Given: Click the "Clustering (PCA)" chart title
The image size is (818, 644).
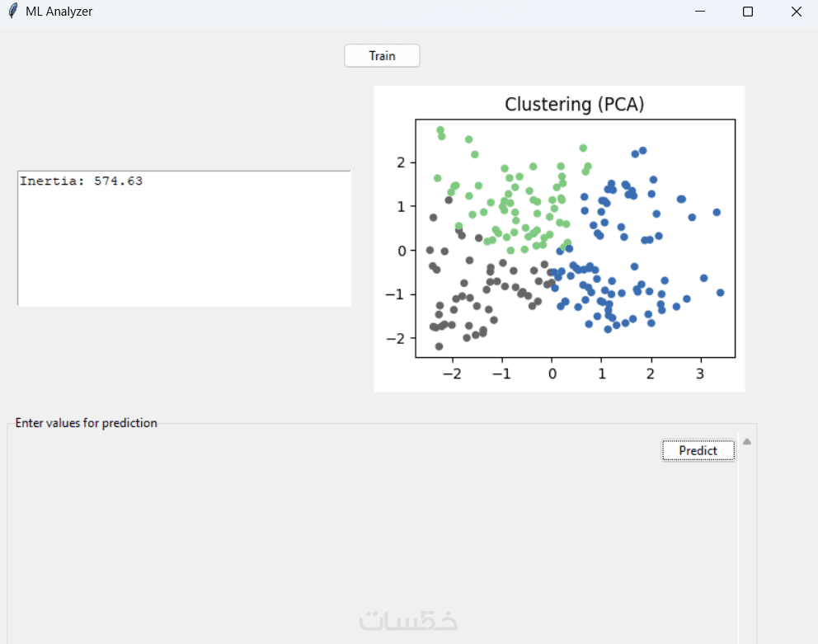Looking at the screenshot, I should 574,105.
